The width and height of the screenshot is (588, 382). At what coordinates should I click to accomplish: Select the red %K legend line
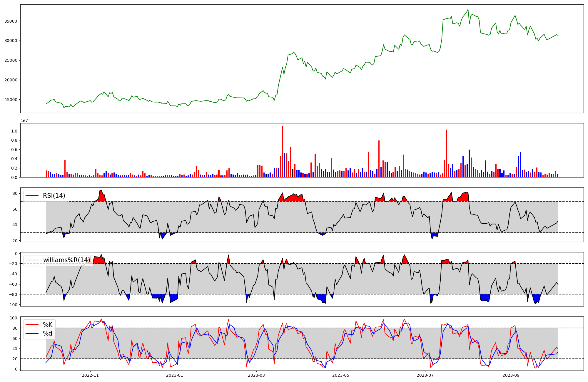pos(32,325)
